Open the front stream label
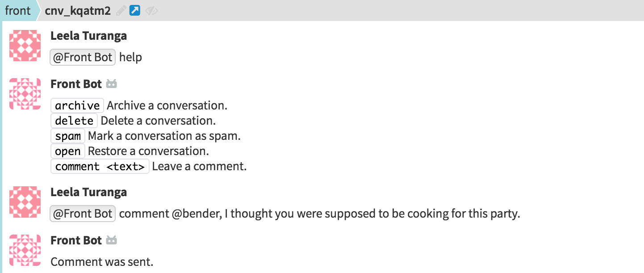644x273 pixels. tap(18, 10)
